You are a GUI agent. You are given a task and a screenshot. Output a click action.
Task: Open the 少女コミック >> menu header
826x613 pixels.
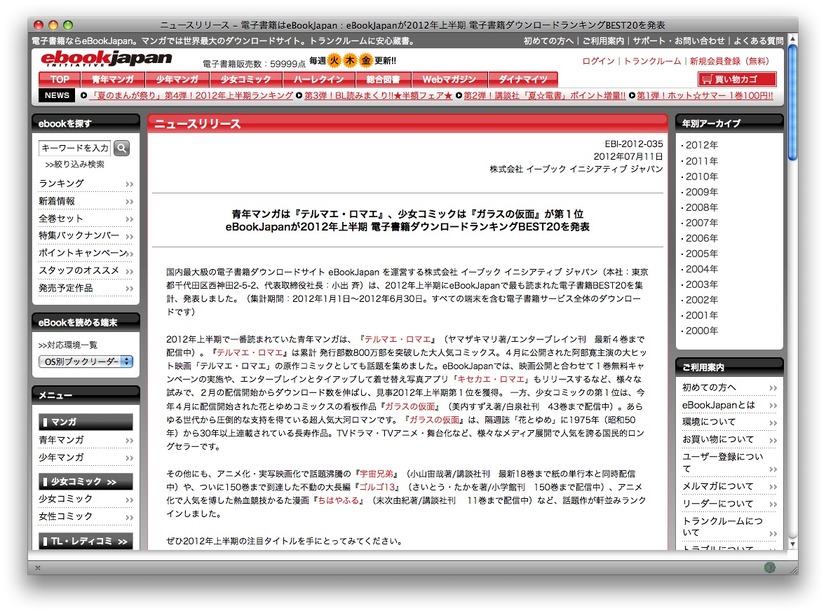point(85,481)
